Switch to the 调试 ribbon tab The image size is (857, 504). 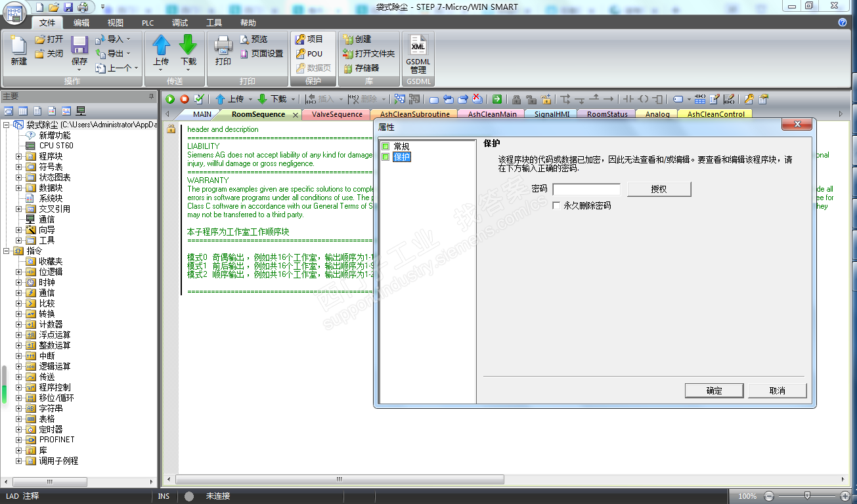point(180,23)
